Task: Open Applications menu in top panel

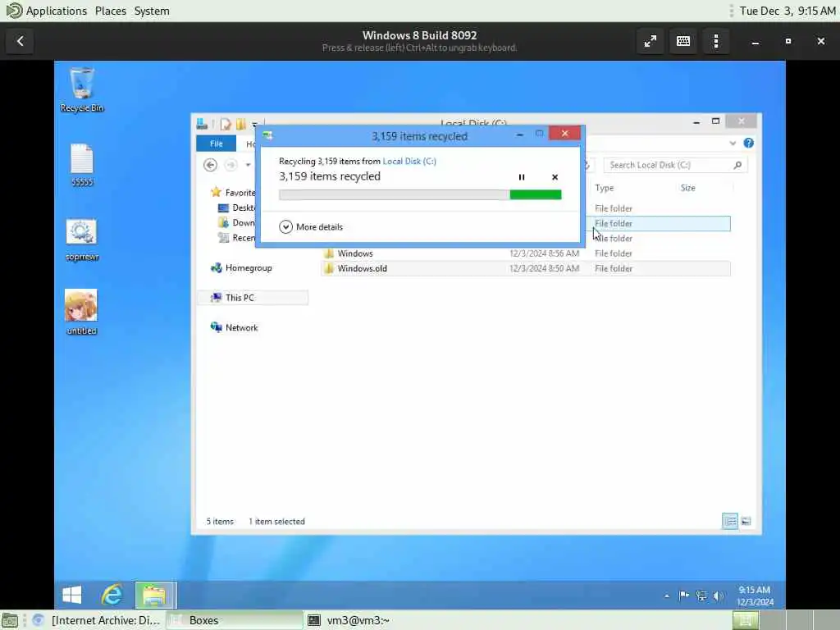Action: point(46,11)
